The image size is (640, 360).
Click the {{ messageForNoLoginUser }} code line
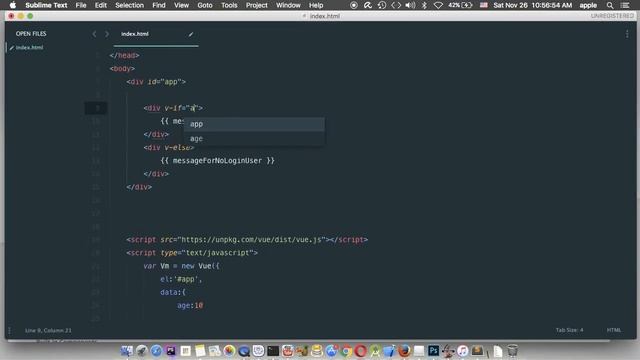[218, 161]
